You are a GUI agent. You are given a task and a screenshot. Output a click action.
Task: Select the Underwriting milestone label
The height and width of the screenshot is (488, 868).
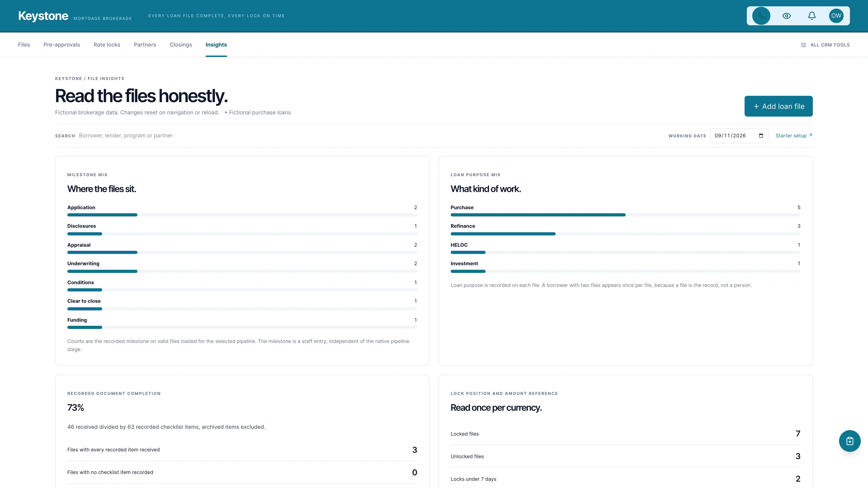tap(83, 263)
